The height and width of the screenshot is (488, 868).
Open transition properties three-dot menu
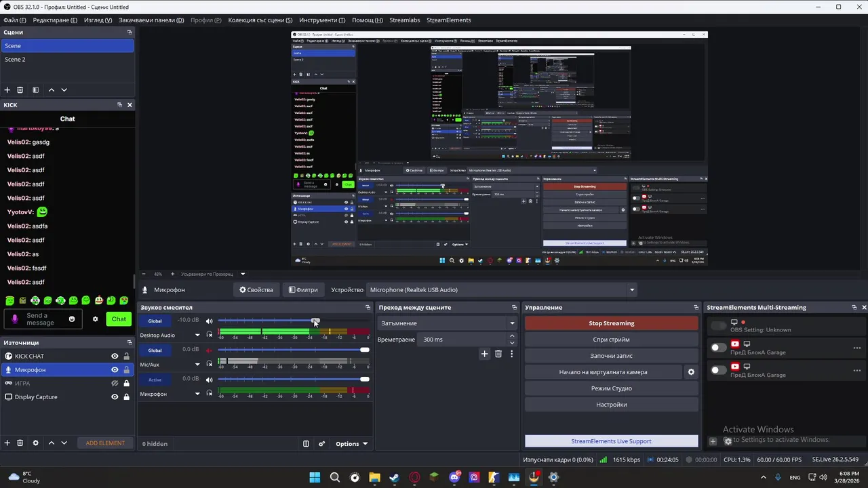(511, 354)
